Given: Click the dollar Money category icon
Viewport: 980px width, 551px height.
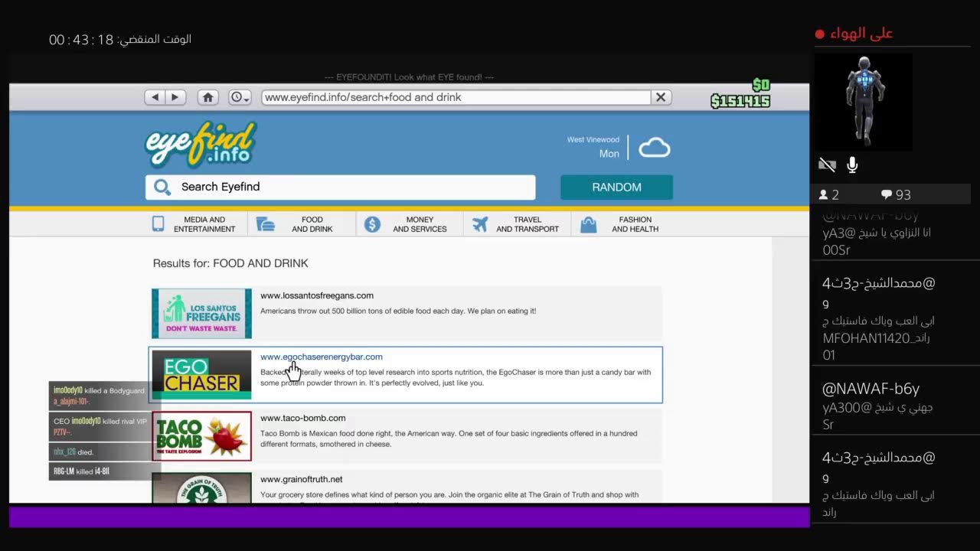Looking at the screenshot, I should (372, 224).
